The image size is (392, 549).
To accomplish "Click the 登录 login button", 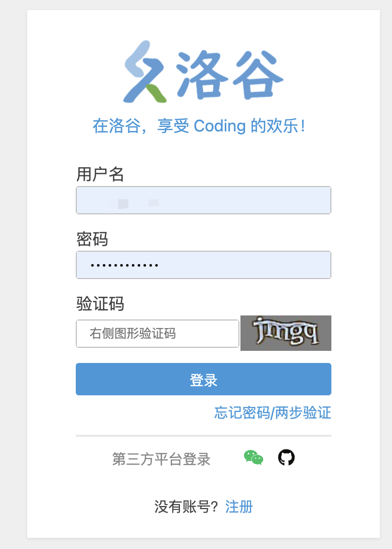I will pos(204,379).
